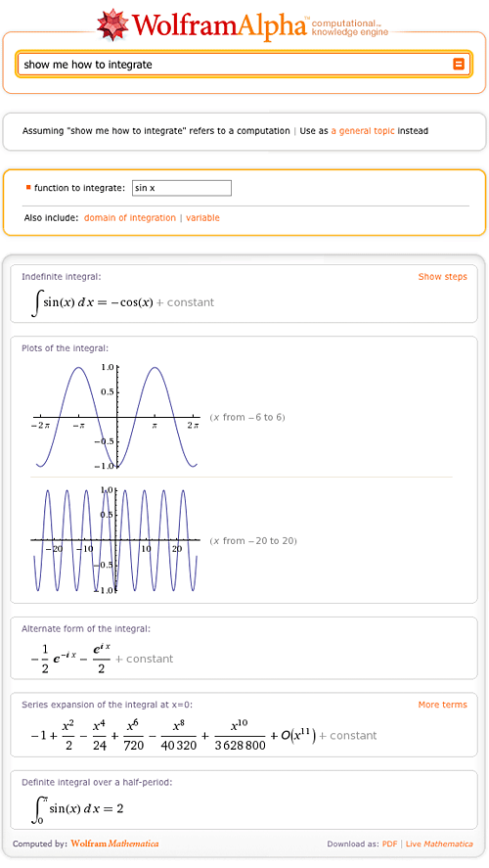The width and height of the screenshot is (489, 868).
Task: Click the search query input field
Action: (244, 65)
